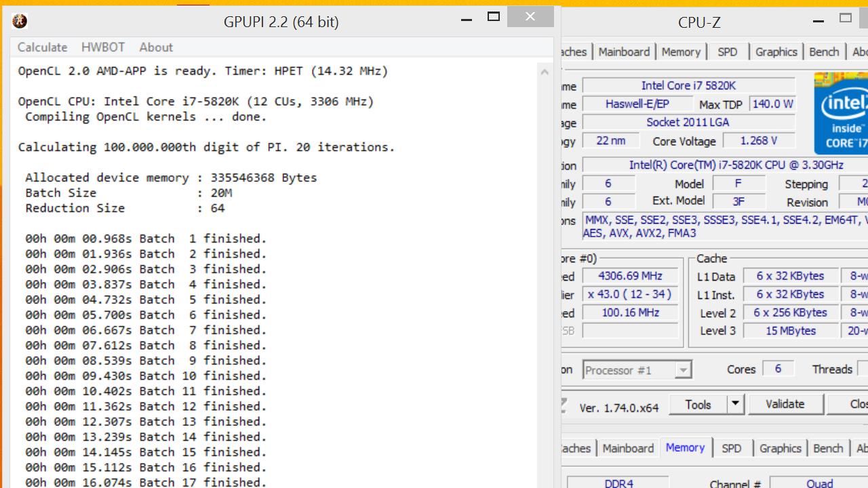This screenshot has width=868, height=488.
Task: Select lower Bench tab in second CPU-Z
Action: point(828,449)
